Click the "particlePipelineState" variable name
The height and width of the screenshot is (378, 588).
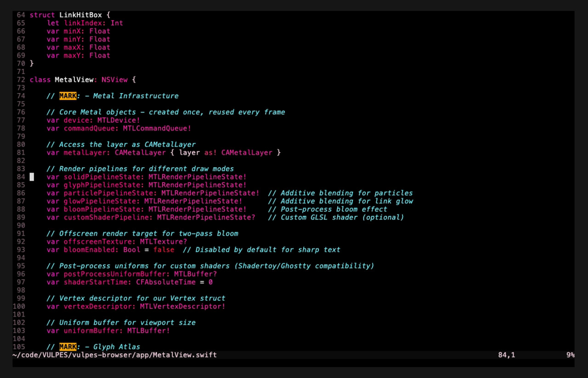coord(108,193)
